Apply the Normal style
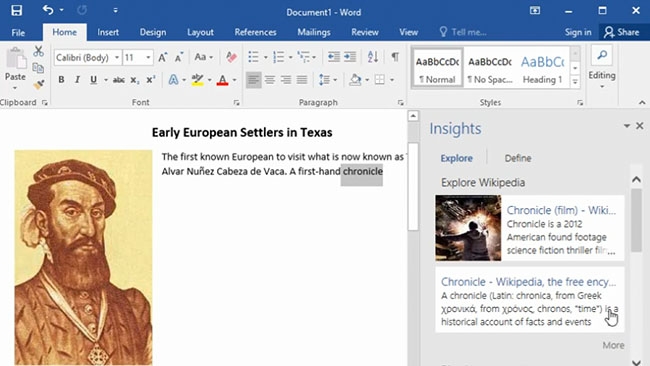 tap(437, 68)
